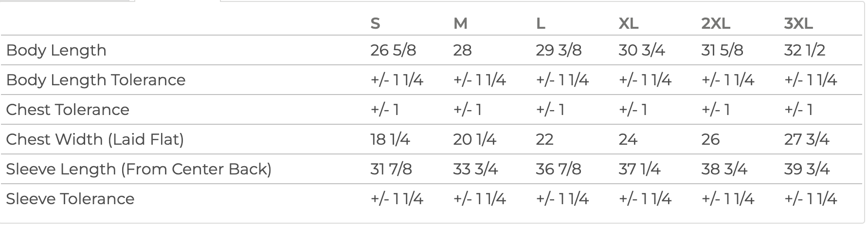The image size is (868, 230).
Task: Click the 26 5/8 body length value
Action: 393,50
